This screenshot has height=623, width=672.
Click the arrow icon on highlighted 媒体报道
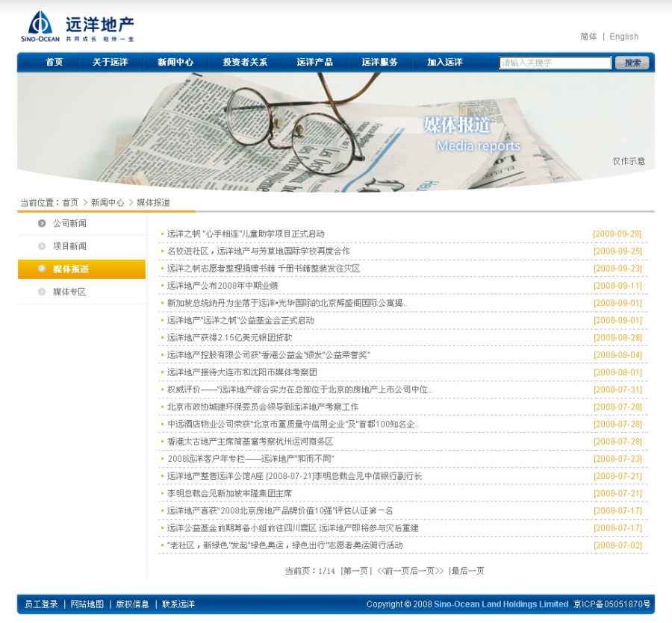[42, 269]
